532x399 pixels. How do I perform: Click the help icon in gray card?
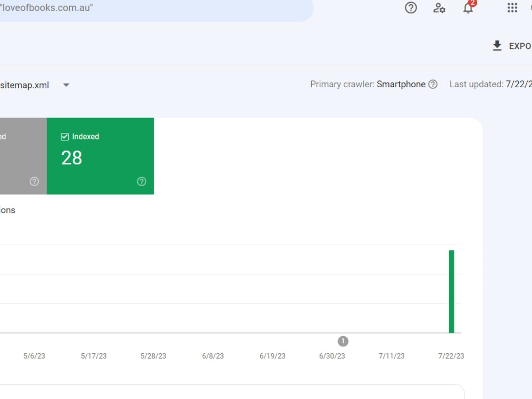tap(34, 181)
